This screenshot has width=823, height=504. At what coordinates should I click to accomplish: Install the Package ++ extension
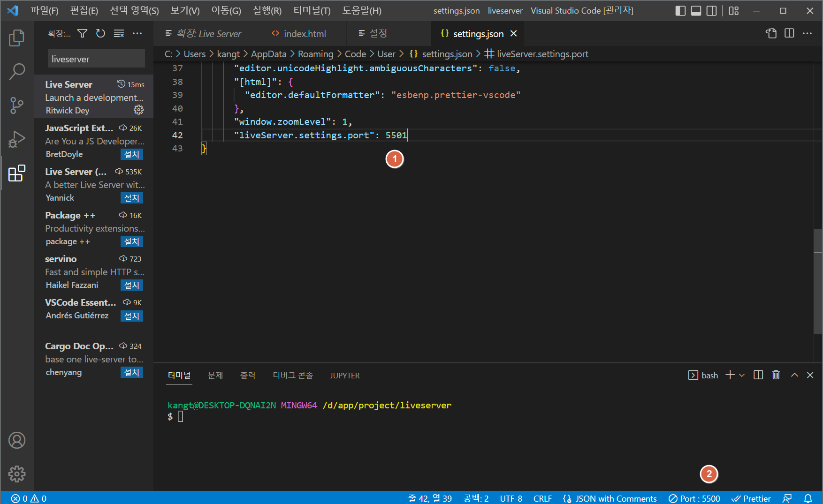click(x=132, y=241)
